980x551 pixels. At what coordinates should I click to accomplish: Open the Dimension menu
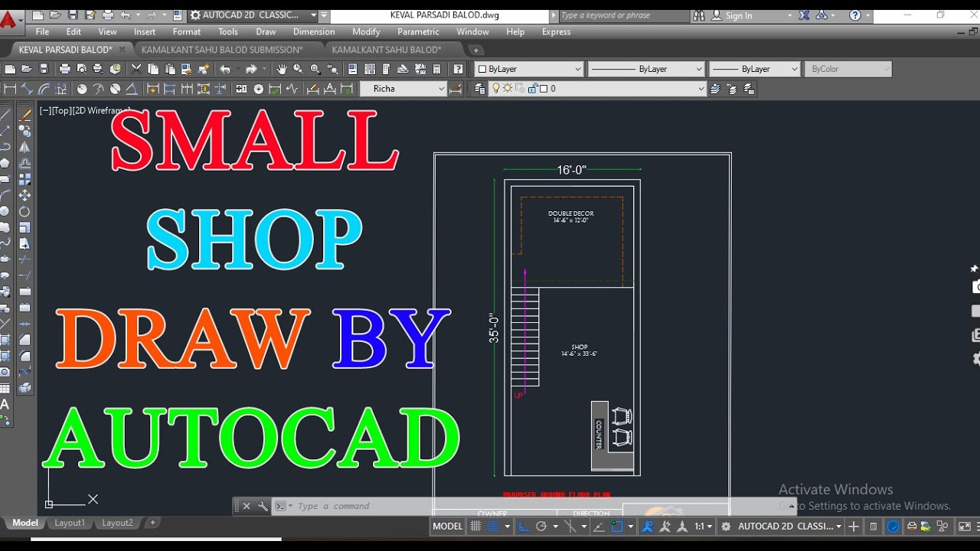(314, 31)
